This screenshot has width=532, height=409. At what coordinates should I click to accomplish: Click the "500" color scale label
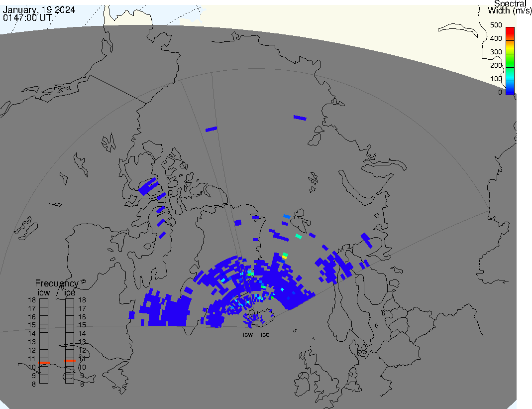coord(496,25)
